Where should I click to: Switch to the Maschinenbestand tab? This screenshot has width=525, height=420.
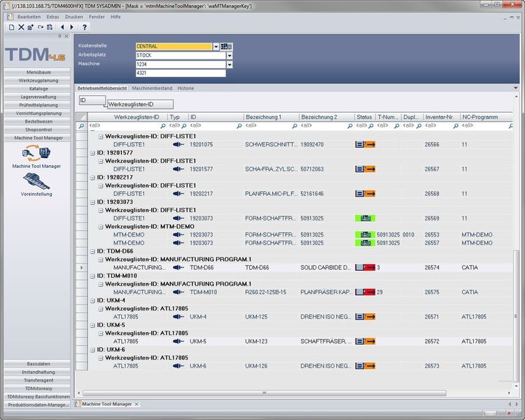tap(152, 88)
